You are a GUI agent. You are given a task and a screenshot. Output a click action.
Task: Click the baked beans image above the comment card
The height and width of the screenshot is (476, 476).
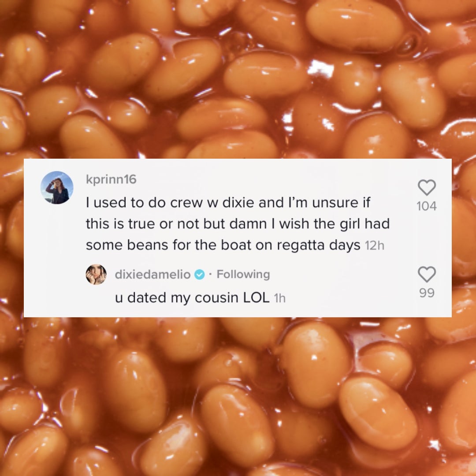(x=238, y=79)
